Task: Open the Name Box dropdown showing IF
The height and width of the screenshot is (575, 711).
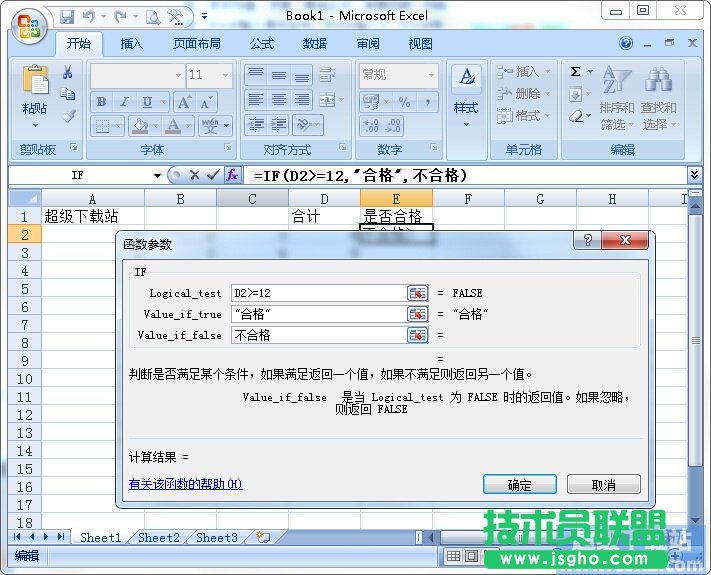Action: 157,175
